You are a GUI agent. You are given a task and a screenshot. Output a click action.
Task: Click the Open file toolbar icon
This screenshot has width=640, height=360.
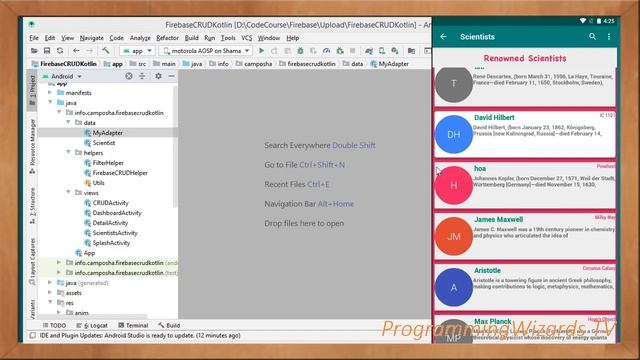34,51
